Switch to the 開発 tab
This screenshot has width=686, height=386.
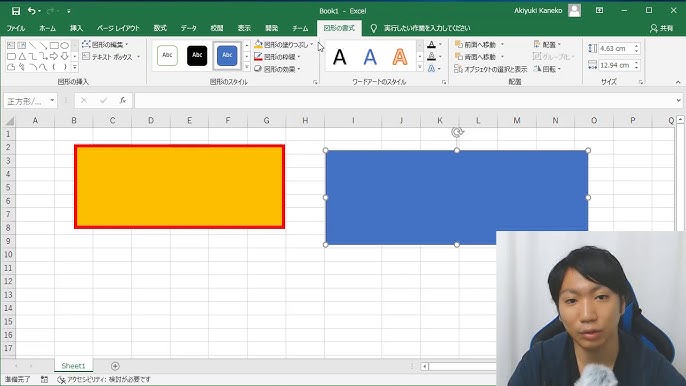(x=272, y=28)
